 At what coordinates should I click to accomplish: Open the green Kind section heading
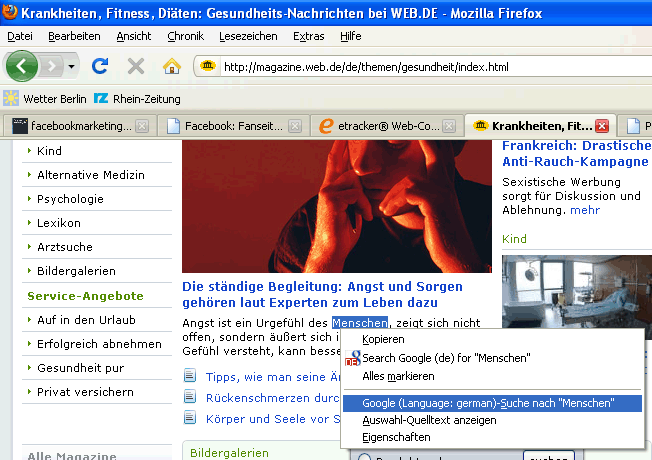[x=514, y=239]
